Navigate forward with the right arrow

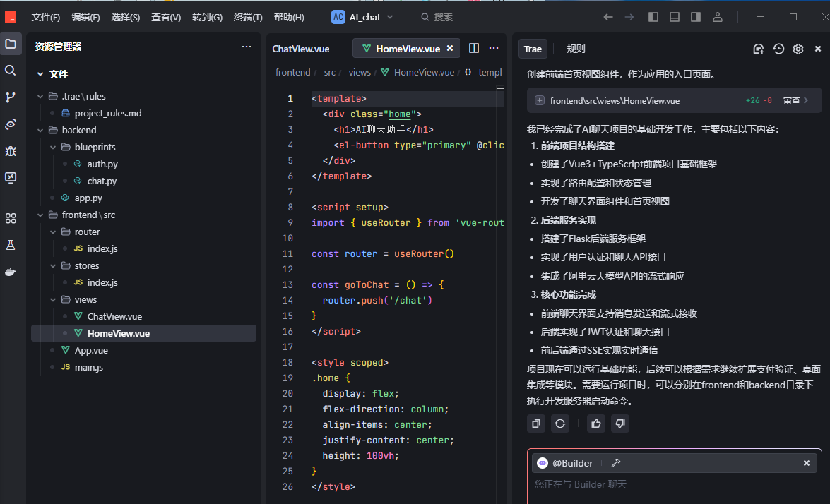click(629, 17)
